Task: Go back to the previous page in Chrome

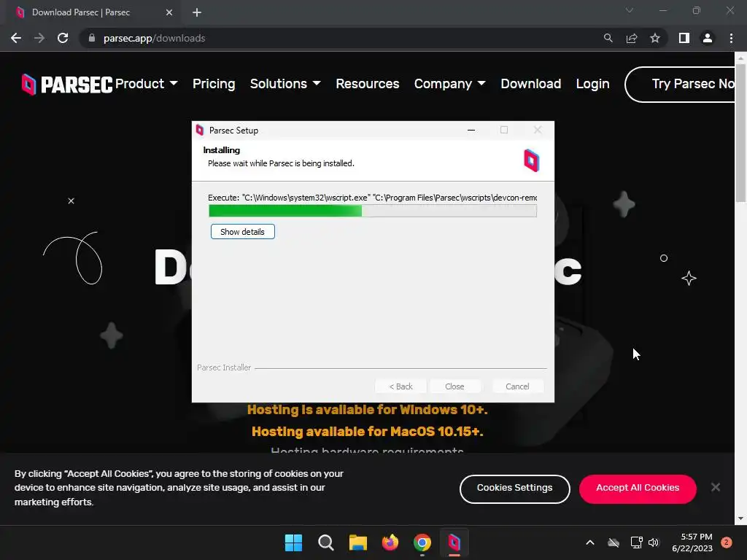Action: tap(16, 38)
